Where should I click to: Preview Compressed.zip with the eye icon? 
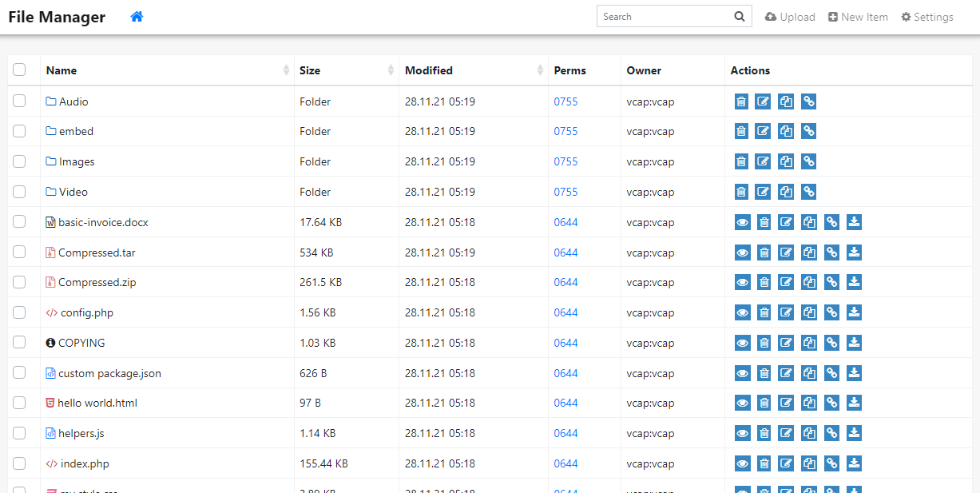click(x=742, y=282)
